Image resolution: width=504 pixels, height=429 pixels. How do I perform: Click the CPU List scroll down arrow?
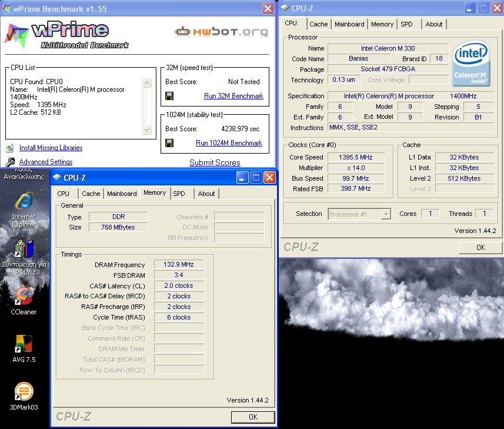point(146,129)
